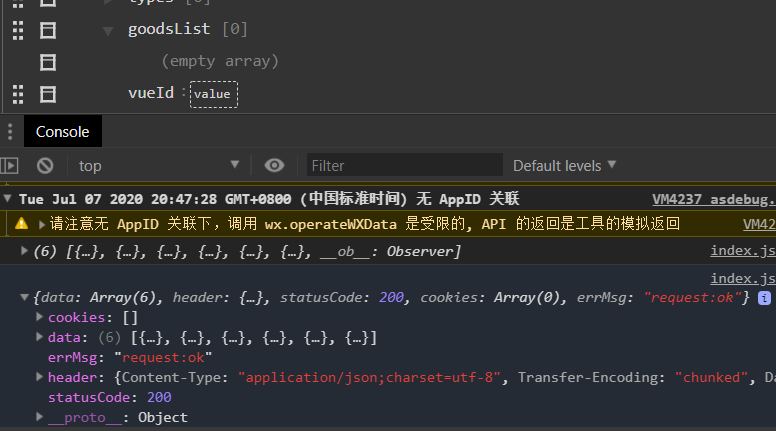Click the drag handle beside vueId

tap(18, 94)
